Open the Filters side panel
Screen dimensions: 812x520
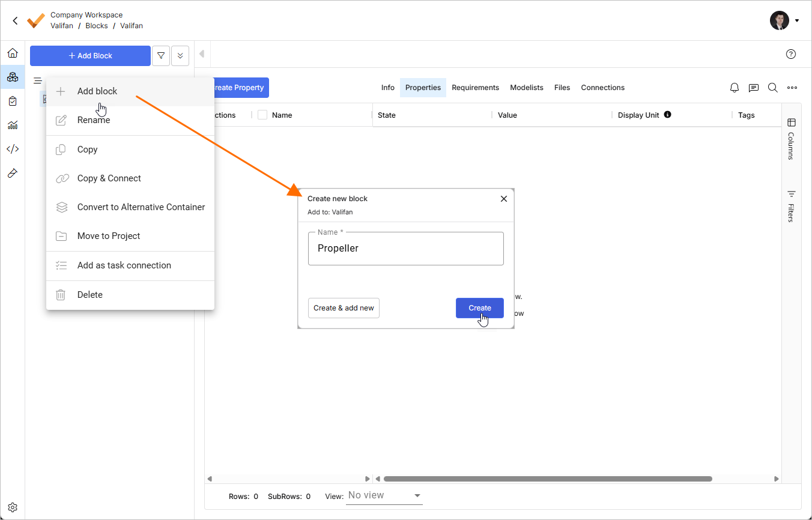[791, 207]
